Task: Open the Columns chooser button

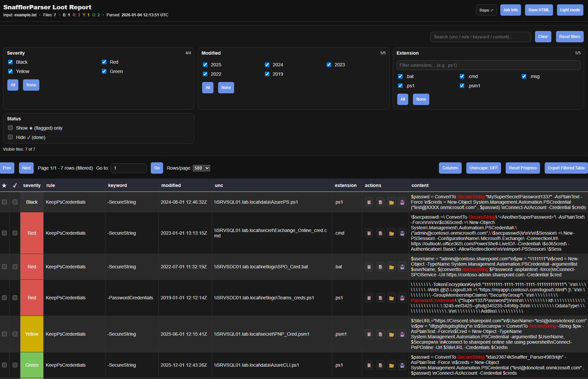Action: (x=450, y=168)
